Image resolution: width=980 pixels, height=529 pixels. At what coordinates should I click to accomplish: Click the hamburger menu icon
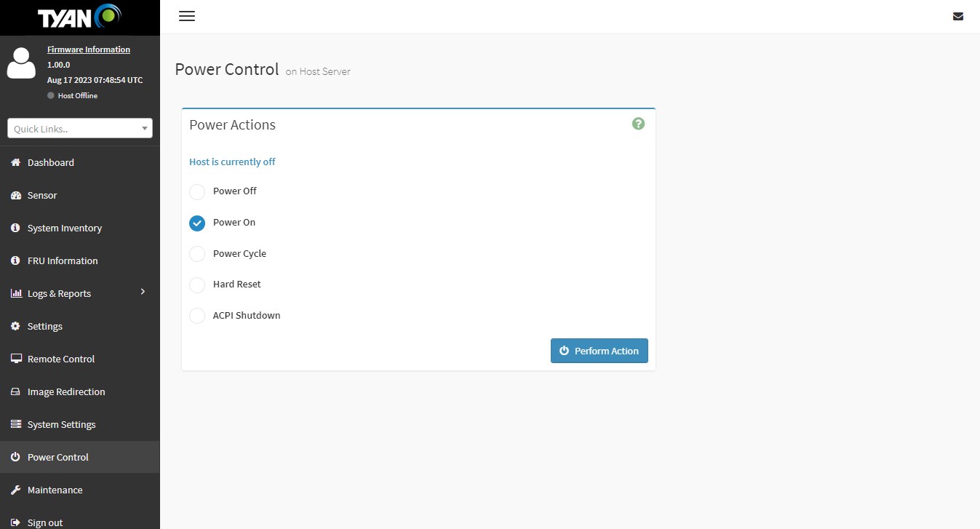pos(187,16)
